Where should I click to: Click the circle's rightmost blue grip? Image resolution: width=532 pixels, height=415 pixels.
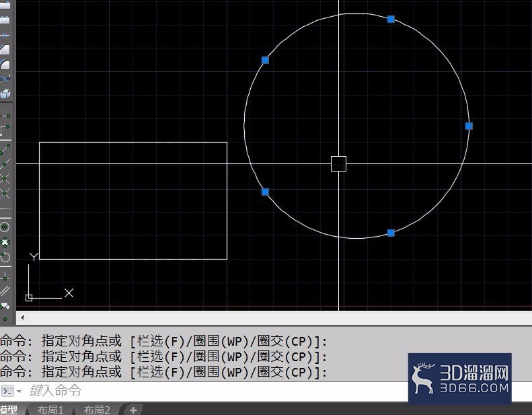pos(469,126)
